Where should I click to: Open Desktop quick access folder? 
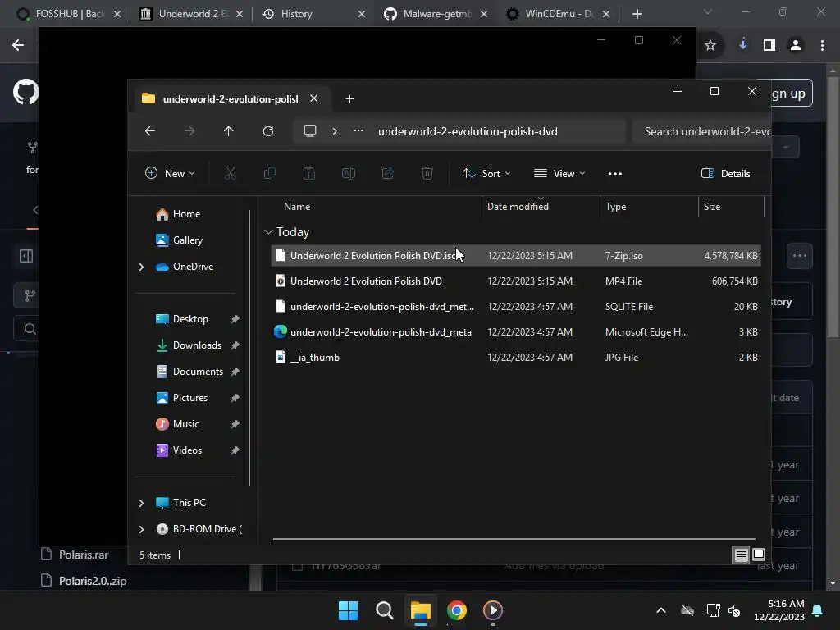coord(182,319)
